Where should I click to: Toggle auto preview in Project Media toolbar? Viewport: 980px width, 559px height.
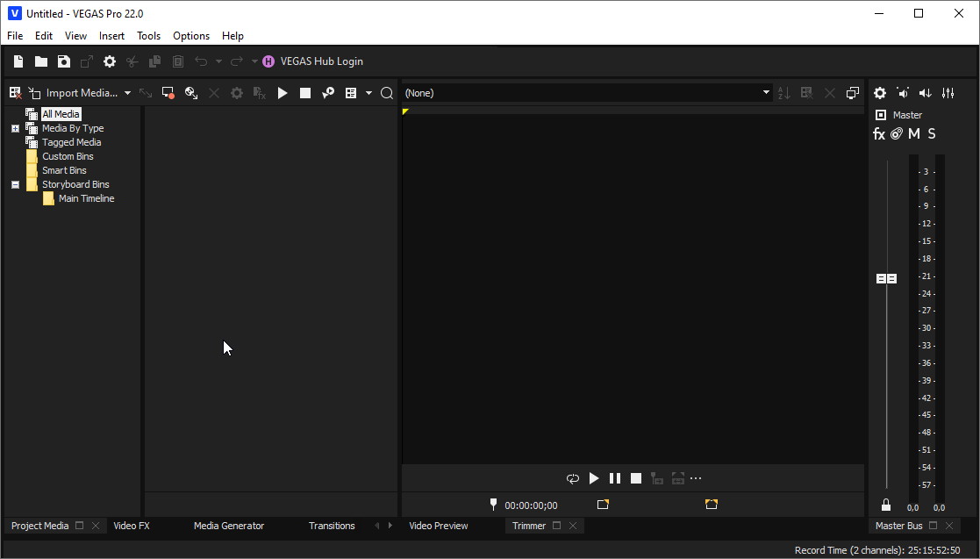tap(327, 93)
